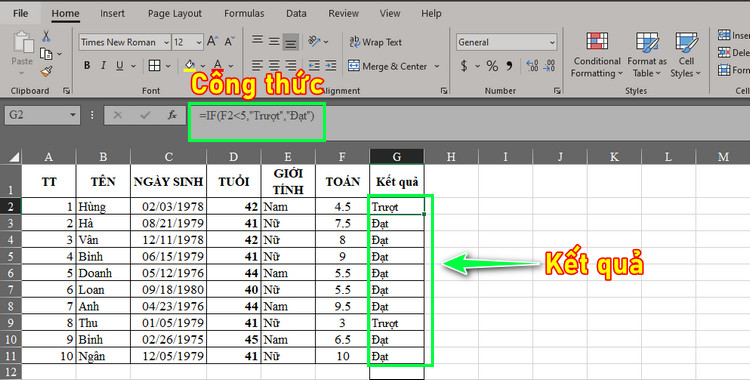Open font size 12 dropdown
This screenshot has height=380, width=750.
click(199, 42)
